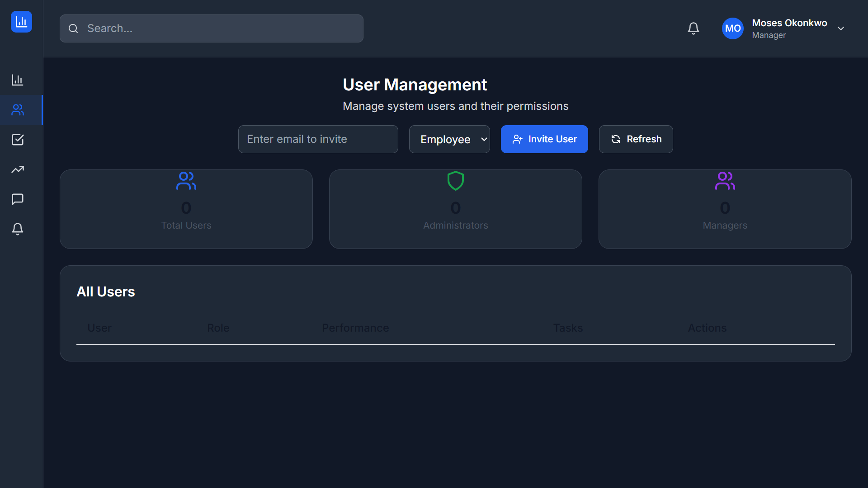Click the Total Users card icon

[x=186, y=181]
